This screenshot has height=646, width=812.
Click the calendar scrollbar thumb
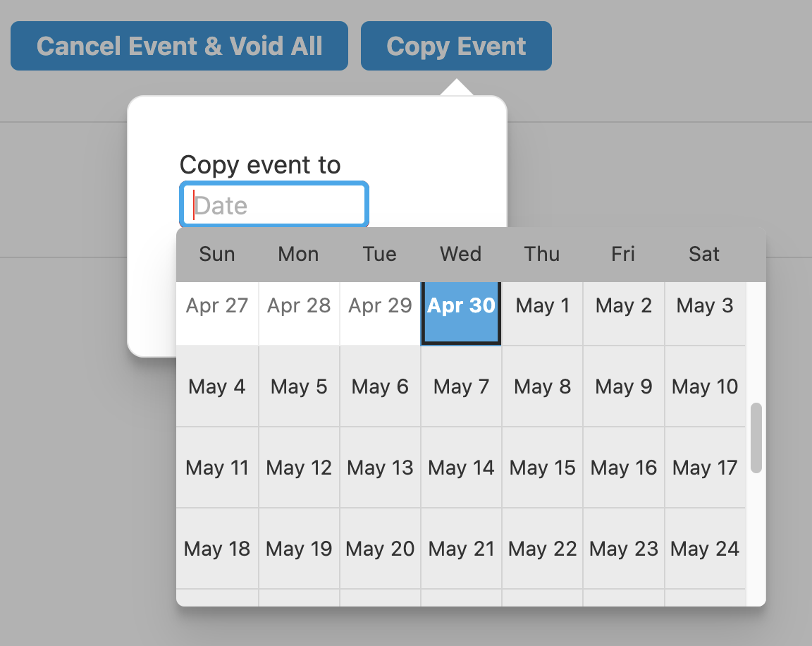(x=756, y=437)
